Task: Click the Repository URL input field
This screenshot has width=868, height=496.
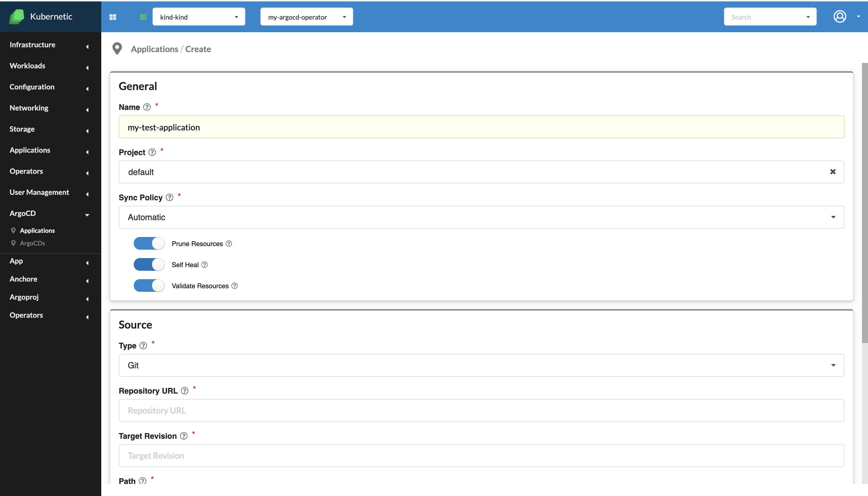Action: [x=481, y=410]
